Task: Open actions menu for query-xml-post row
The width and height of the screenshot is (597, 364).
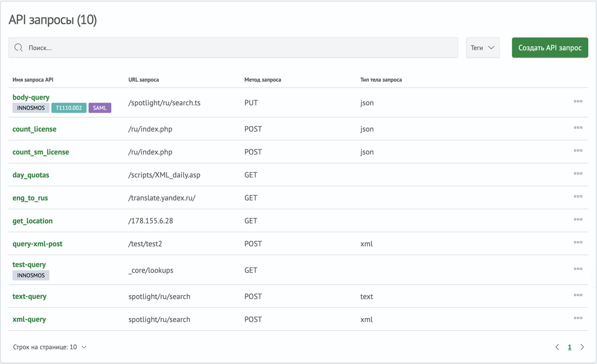Action: (578, 242)
